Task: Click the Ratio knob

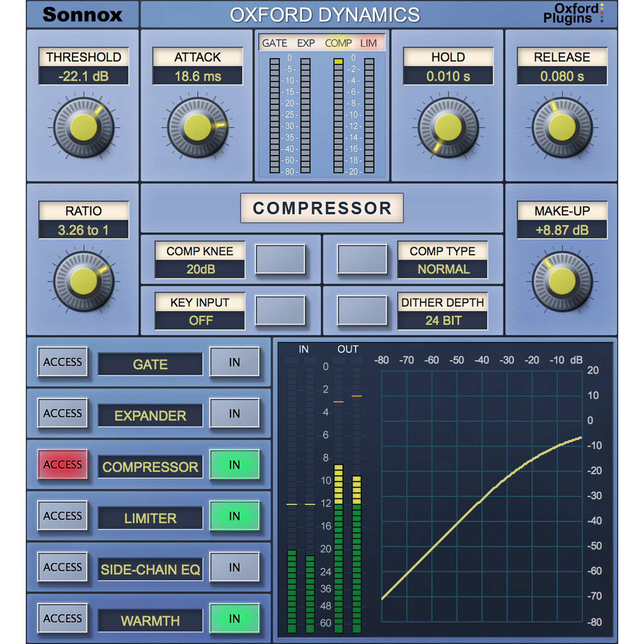Action: click(x=84, y=281)
